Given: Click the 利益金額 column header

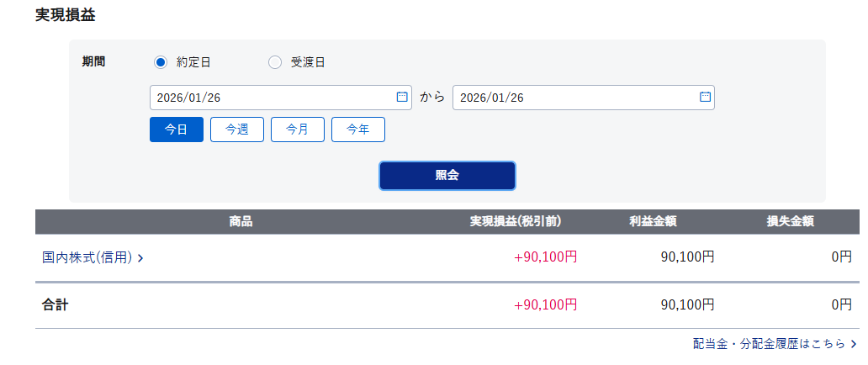Looking at the screenshot, I should coord(653,222).
